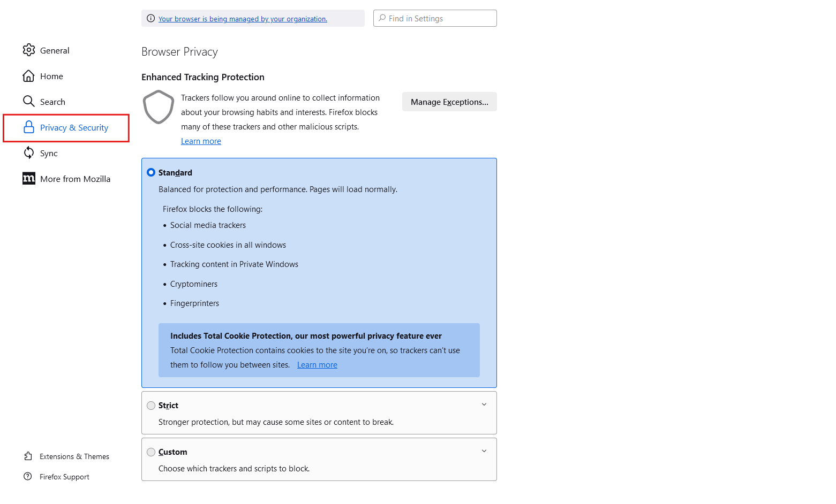Viewport: 836px width, 504px height.
Task: Select the Custom protection radio button
Action: [151, 452]
